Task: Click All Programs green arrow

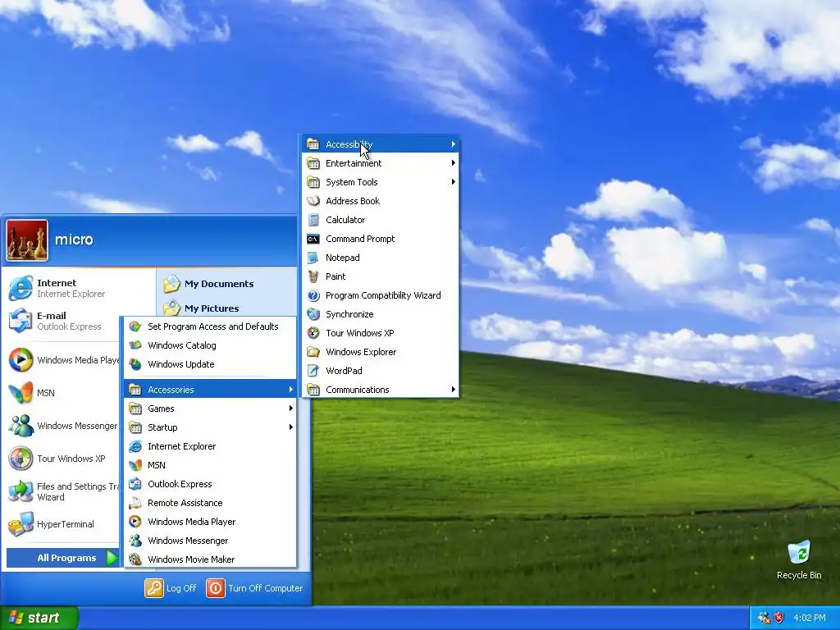Action: [112, 558]
